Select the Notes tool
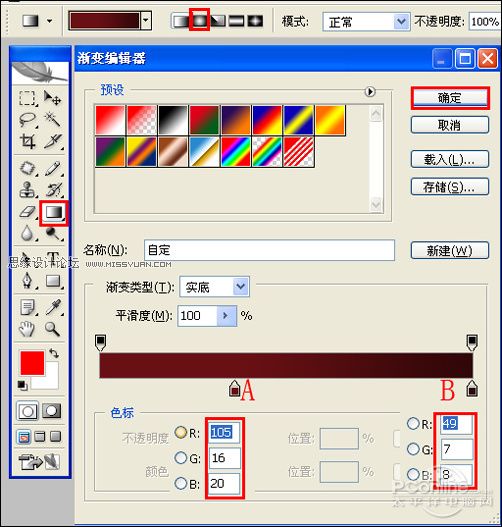Screen dimensions: 502x527 (x=27, y=307)
